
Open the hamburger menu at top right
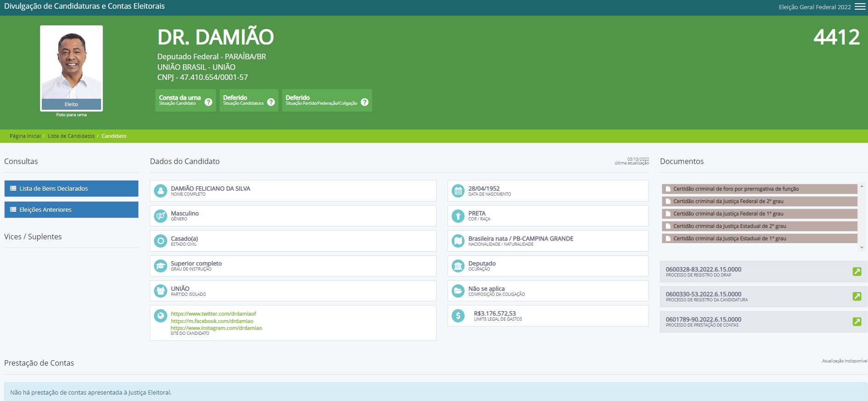860,7
